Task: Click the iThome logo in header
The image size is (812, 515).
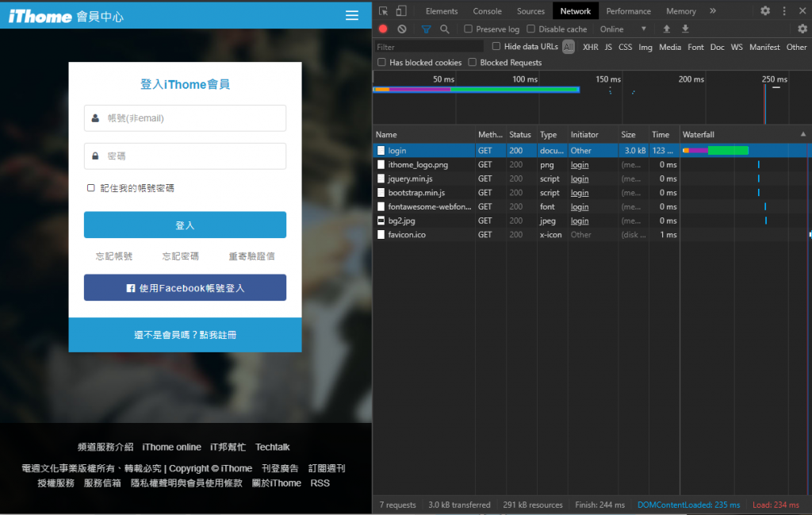Action: 40,17
